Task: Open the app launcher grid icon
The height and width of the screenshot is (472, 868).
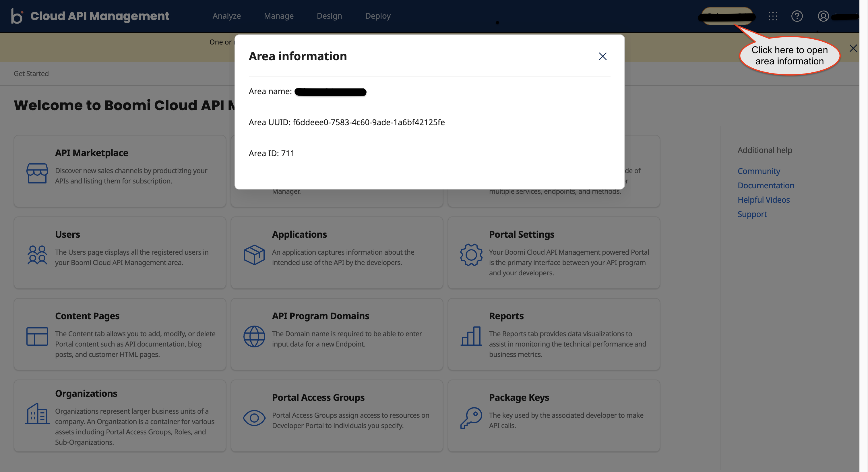Action: point(773,16)
